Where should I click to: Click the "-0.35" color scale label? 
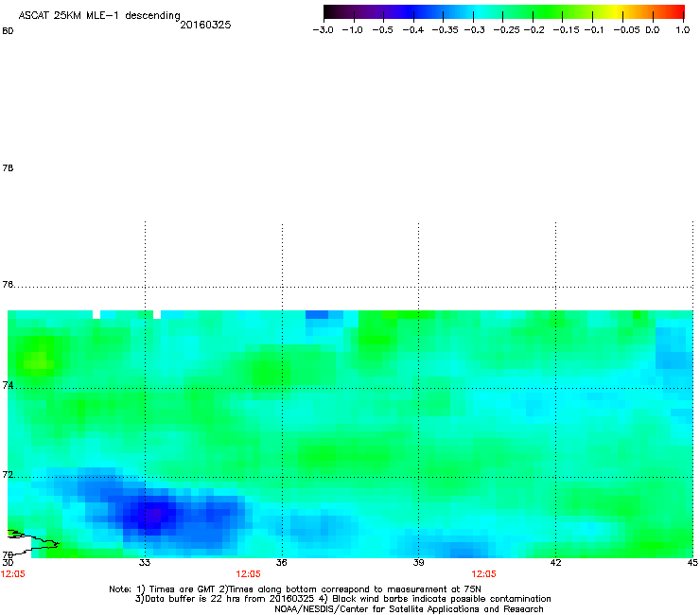[x=446, y=30]
